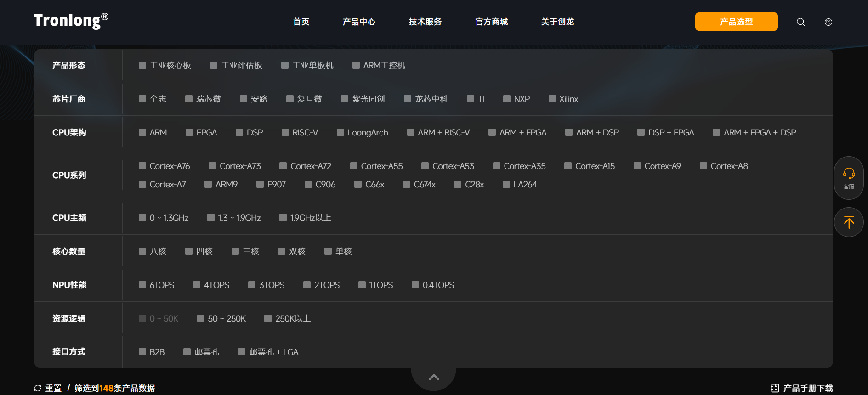868x395 pixels.
Task: Click the globe language icon in header
Action: (x=828, y=22)
